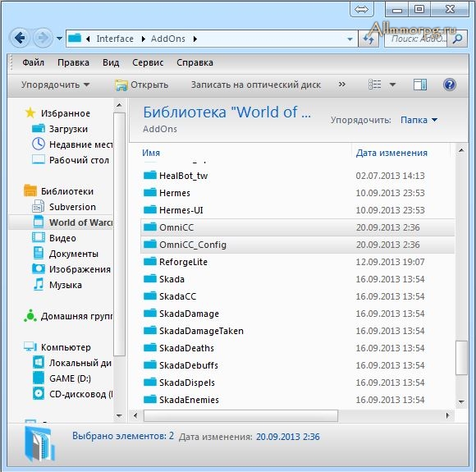Open the Файл menu
The height and width of the screenshot is (472, 476).
pyautogui.click(x=33, y=62)
